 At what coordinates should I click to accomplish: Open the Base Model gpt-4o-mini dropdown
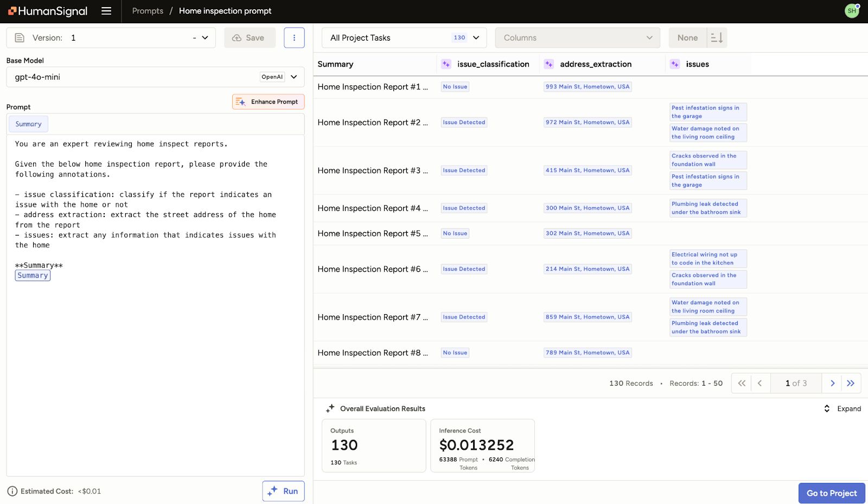(155, 77)
